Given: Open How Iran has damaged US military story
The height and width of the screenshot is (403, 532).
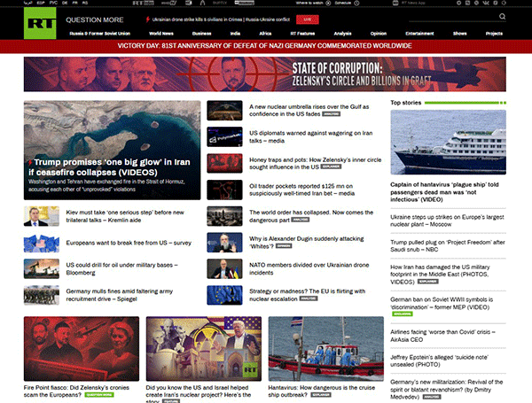Looking at the screenshot, I should pos(440,275).
